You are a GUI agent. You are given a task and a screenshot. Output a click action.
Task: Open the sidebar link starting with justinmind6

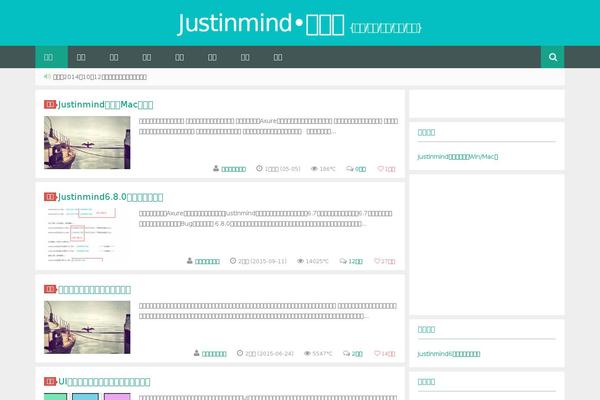[448, 353]
